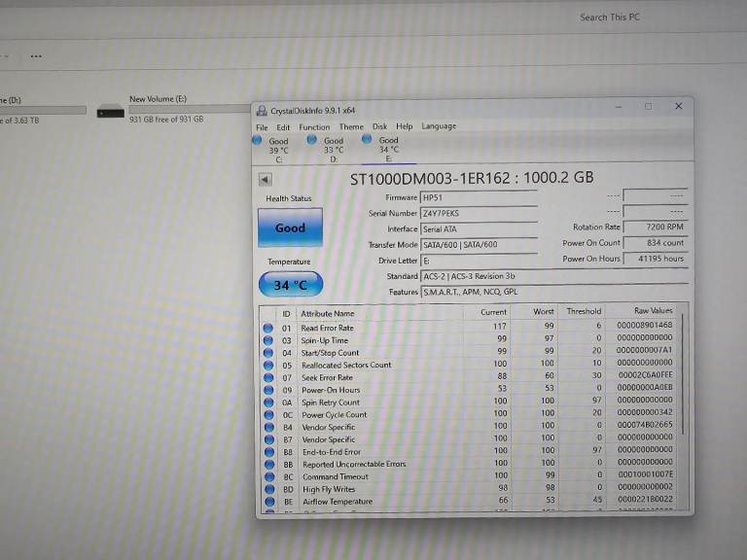Click the Serial Number field Z4Y7PEKS
747x560 pixels.
click(x=479, y=213)
